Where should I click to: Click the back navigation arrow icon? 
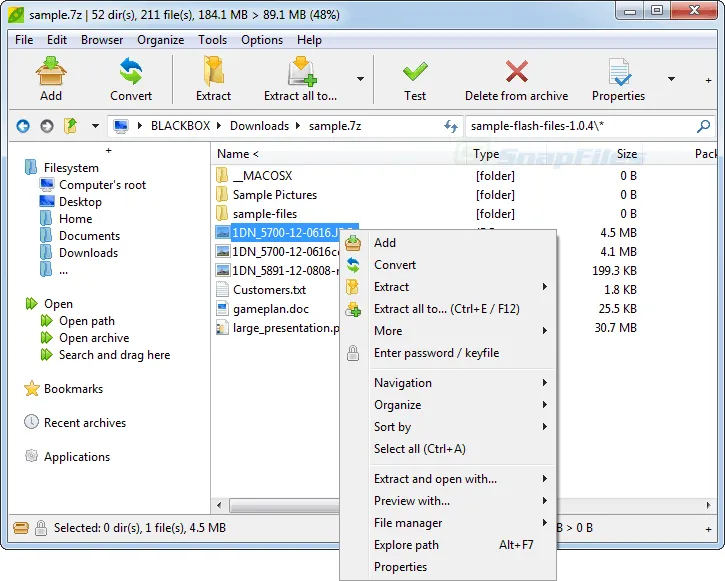(23, 126)
